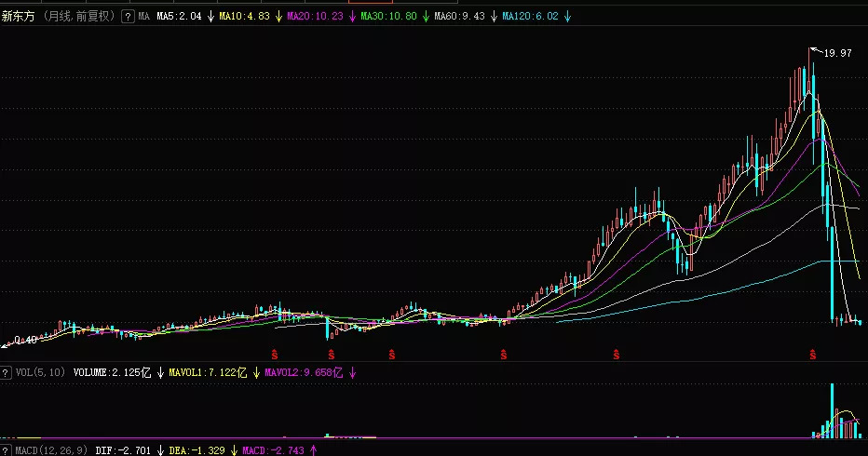Click the 月线,前复权 period label
The image size is (868, 456).
80,17
